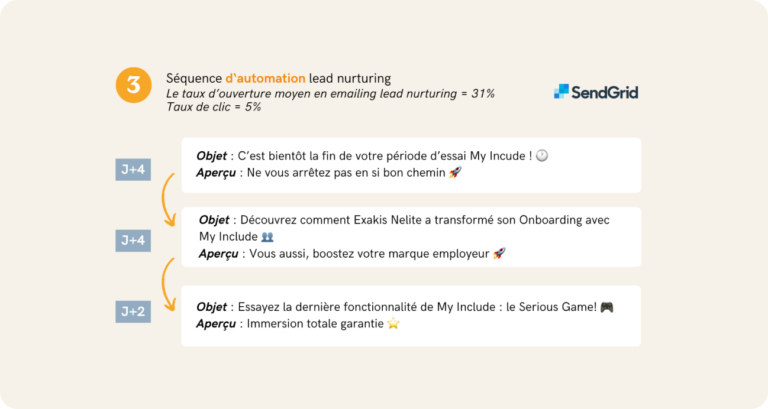Click the game controller emoji
The width and height of the screenshot is (768, 409).
coord(605,307)
